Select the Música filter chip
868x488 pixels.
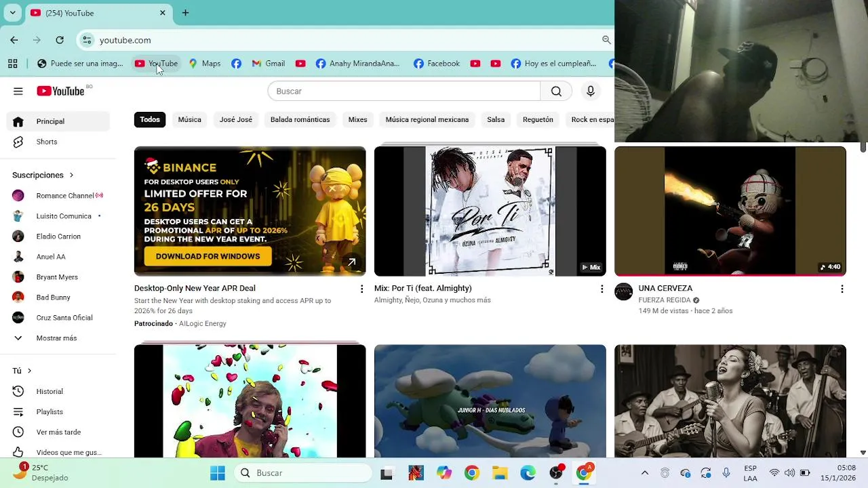189,119
